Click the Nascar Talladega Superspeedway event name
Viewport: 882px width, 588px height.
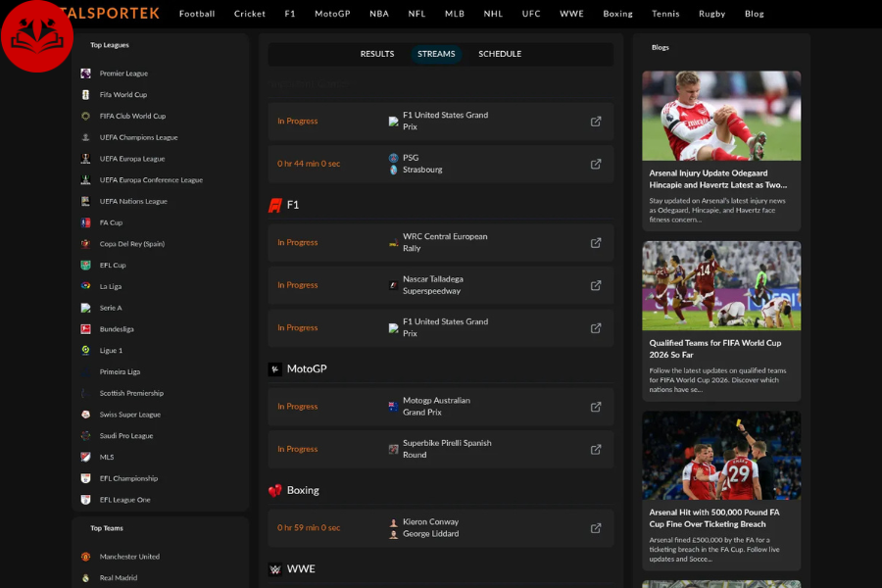[432, 285]
